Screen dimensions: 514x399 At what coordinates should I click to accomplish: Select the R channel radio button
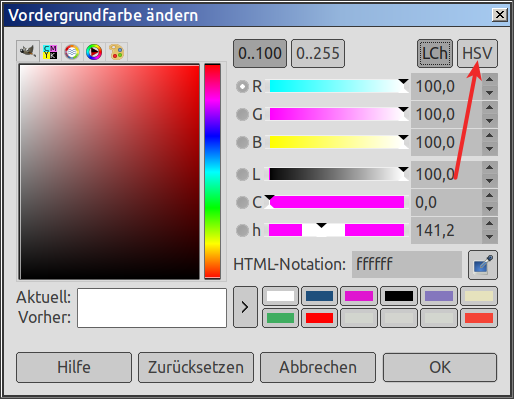pyautogui.click(x=242, y=86)
